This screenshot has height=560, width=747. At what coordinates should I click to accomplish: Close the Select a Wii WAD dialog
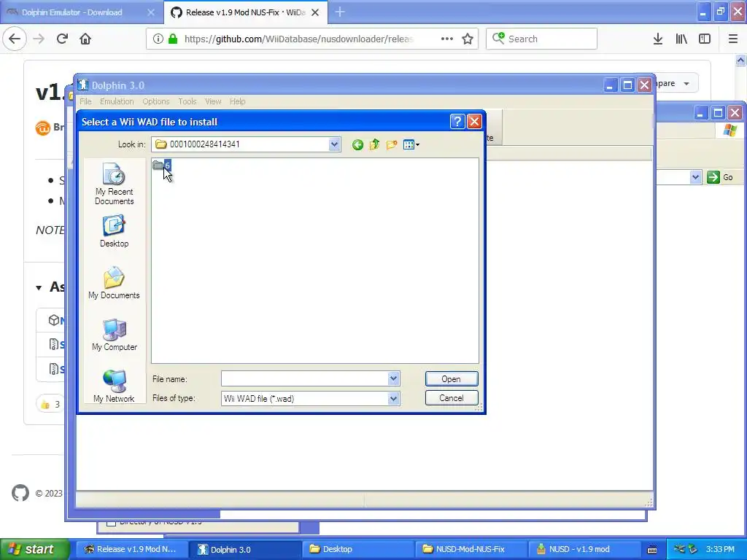pyautogui.click(x=474, y=122)
